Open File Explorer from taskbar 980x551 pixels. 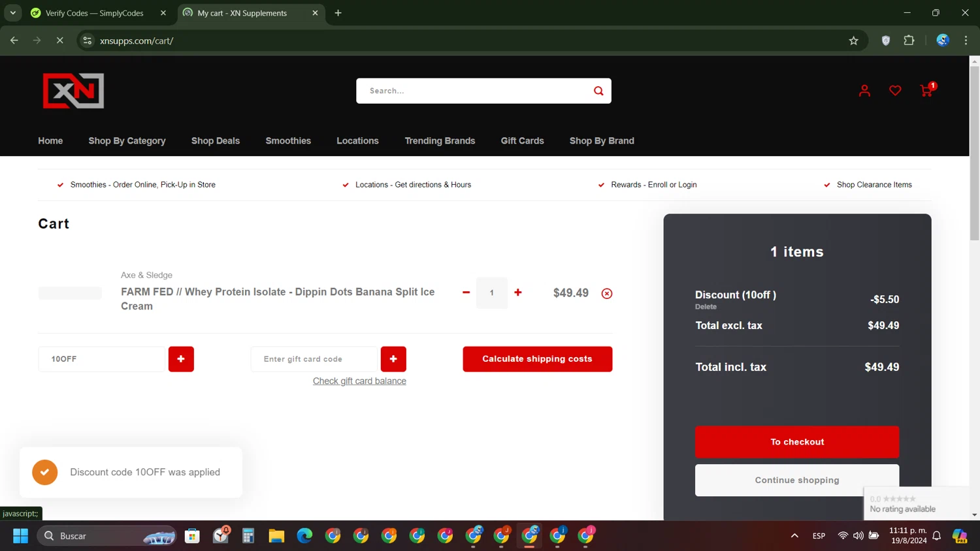pos(276,536)
